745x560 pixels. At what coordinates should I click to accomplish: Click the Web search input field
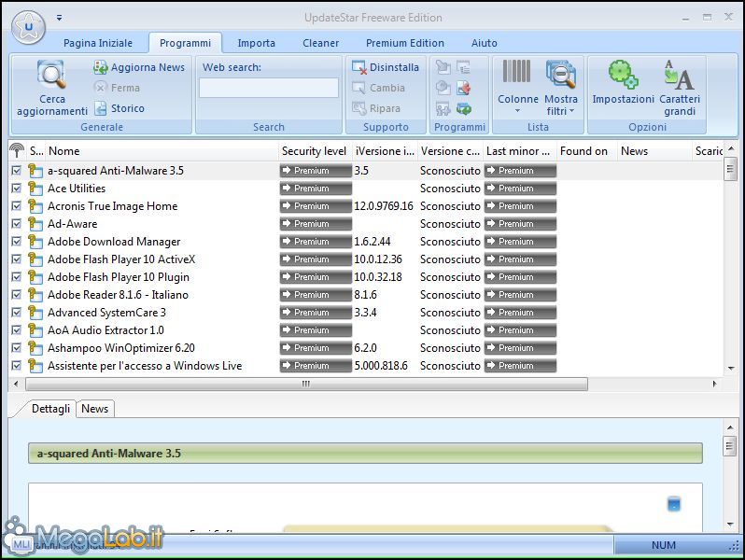(269, 88)
